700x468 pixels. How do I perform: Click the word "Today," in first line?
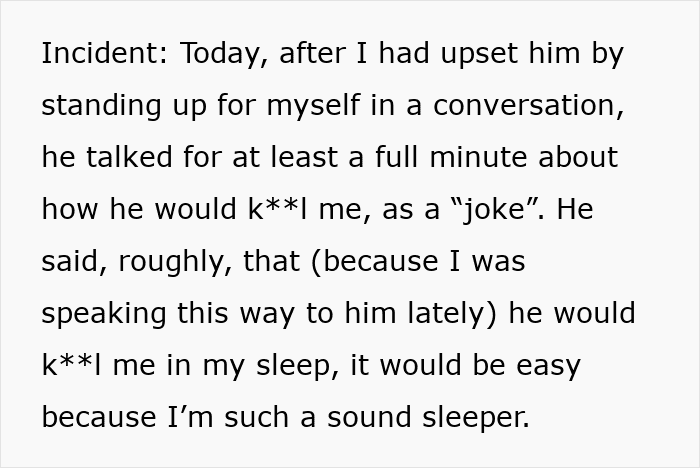pyautogui.click(x=224, y=54)
